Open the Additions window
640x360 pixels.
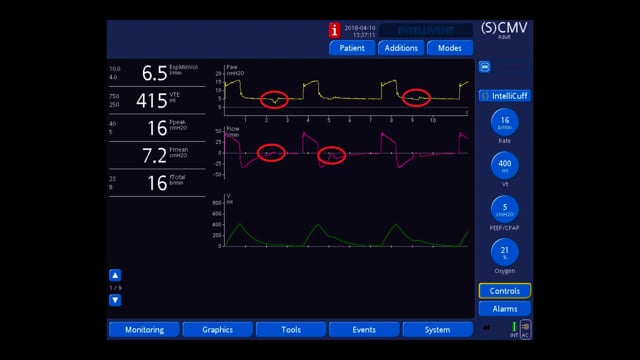click(401, 48)
